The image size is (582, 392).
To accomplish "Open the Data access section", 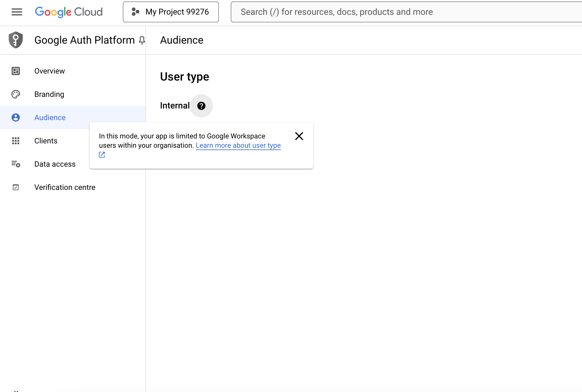I will pyautogui.click(x=55, y=164).
